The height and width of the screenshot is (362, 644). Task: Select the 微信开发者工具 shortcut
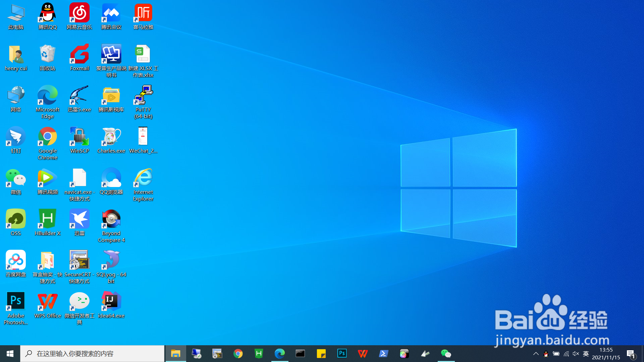coord(79,308)
